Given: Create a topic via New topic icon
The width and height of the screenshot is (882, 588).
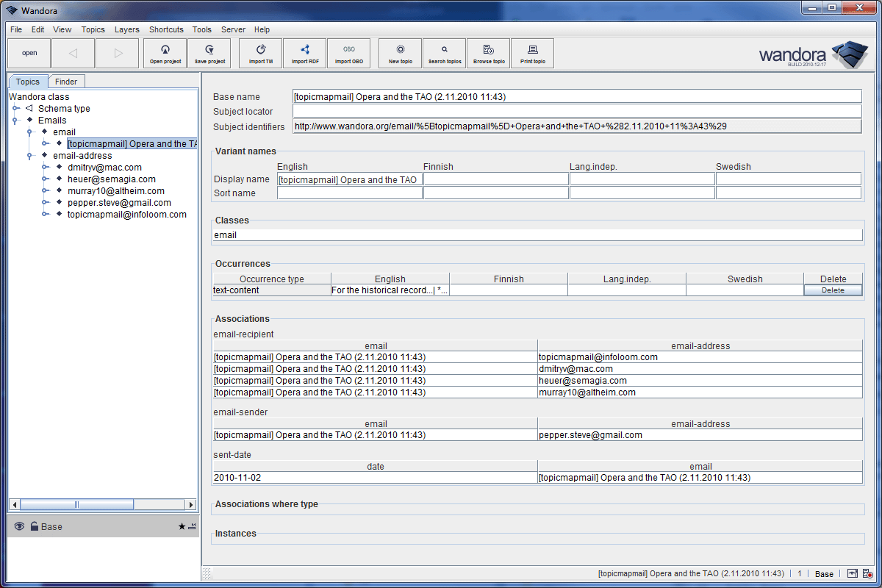Looking at the screenshot, I should tap(399, 52).
